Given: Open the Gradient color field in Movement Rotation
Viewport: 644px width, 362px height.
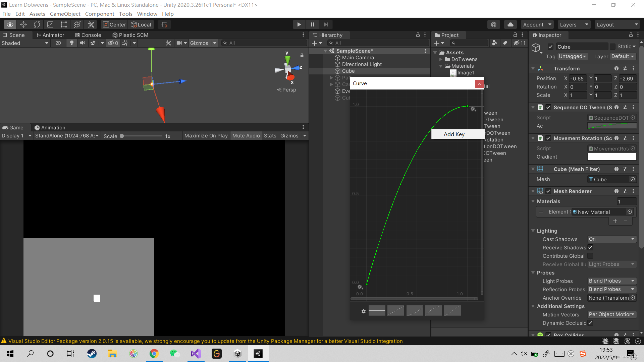Looking at the screenshot, I should 611,157.
